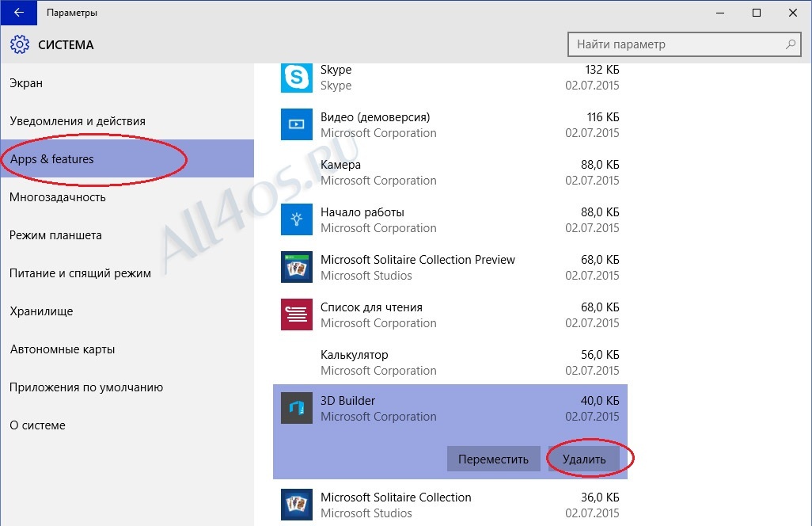This screenshot has height=526, width=812.
Task: Click the Переместить button for 3D Builder
Action: click(x=494, y=459)
